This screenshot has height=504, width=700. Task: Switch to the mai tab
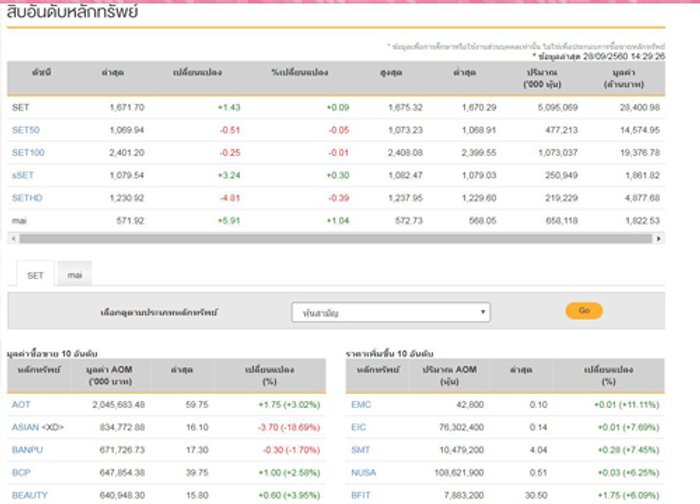tap(75, 275)
